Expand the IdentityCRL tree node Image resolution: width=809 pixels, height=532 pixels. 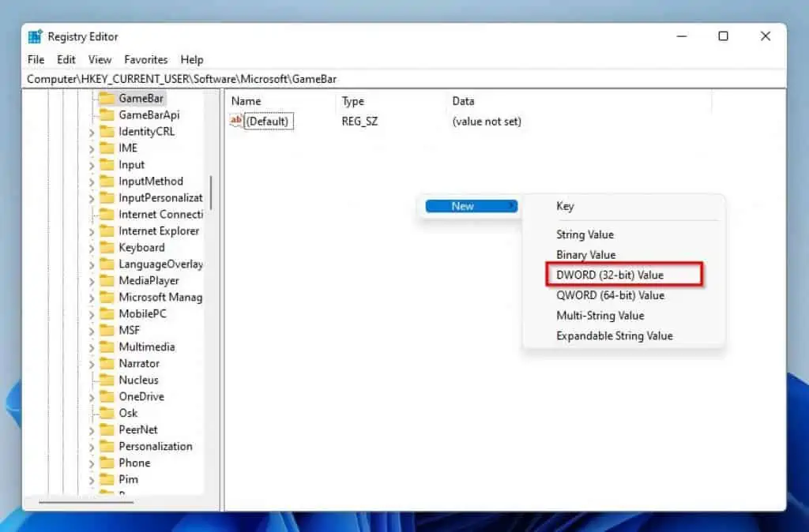pos(92,133)
